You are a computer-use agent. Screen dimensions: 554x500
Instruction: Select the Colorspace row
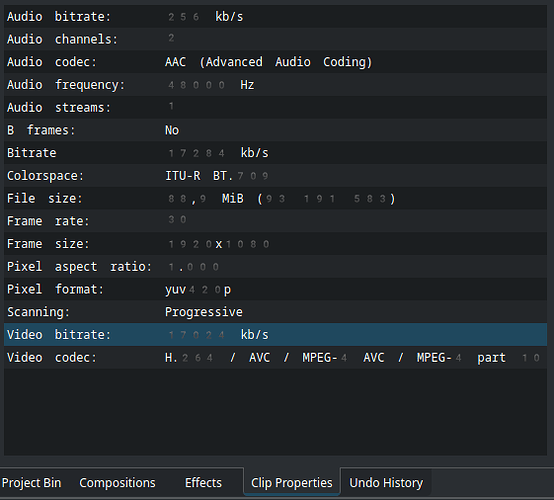[x=276, y=175]
